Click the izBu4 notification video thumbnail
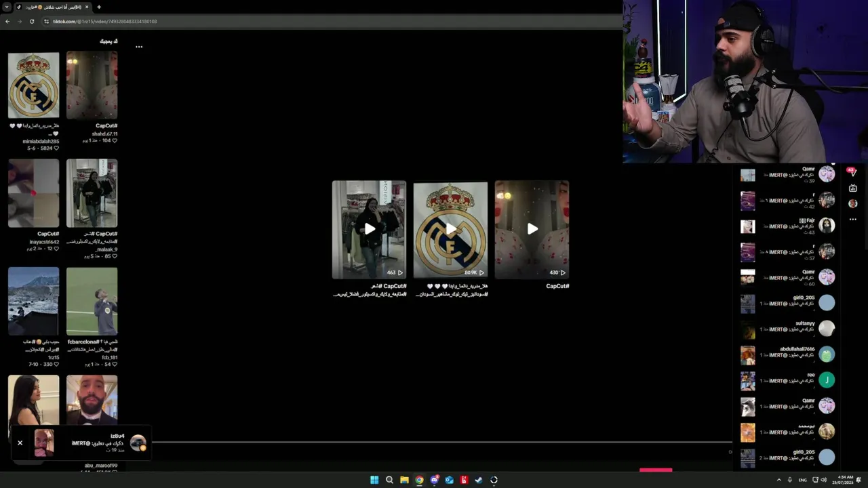 44,443
